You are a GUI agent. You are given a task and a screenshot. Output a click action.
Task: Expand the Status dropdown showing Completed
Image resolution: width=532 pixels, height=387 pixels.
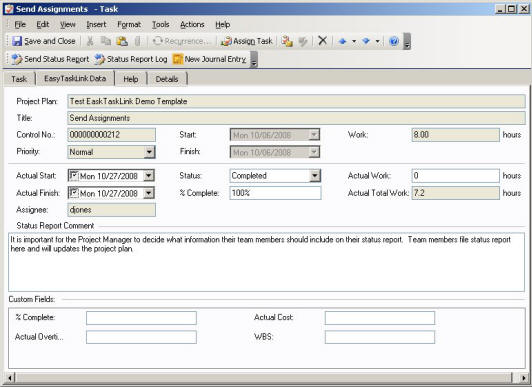pyautogui.click(x=315, y=175)
